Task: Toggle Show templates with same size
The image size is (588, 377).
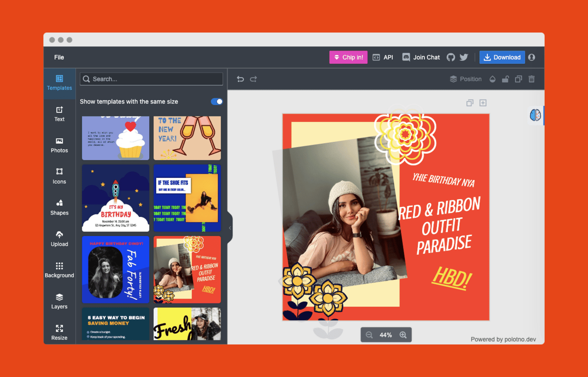Action: (217, 101)
